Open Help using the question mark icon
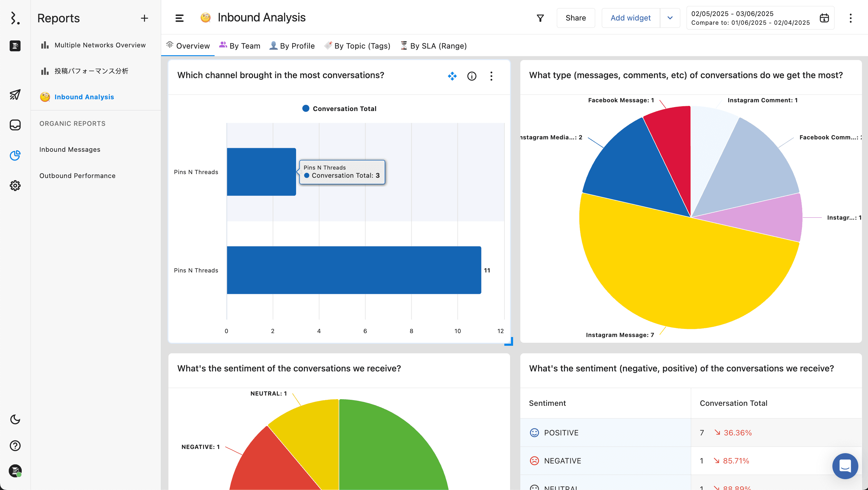This screenshot has height=490, width=868. point(15,446)
